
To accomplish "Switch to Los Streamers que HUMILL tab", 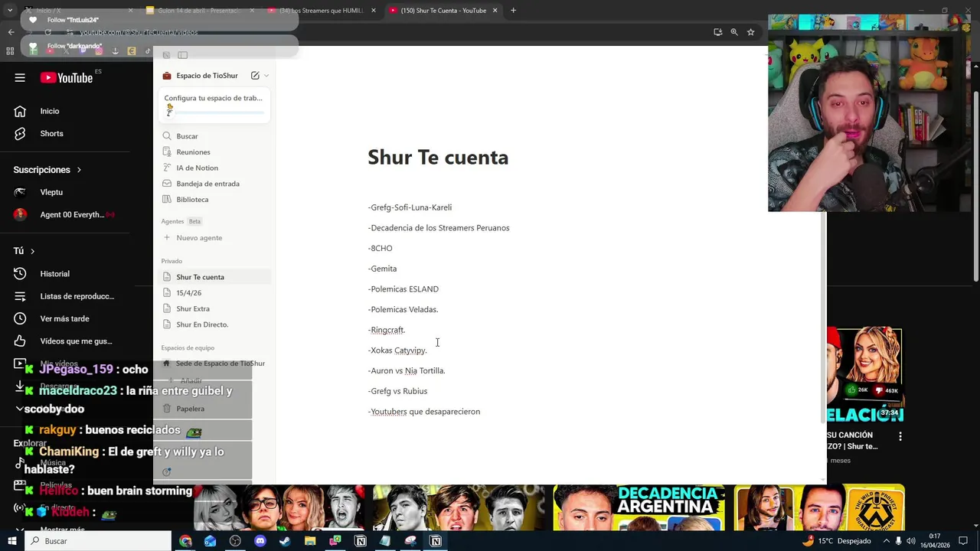I will pos(320,11).
